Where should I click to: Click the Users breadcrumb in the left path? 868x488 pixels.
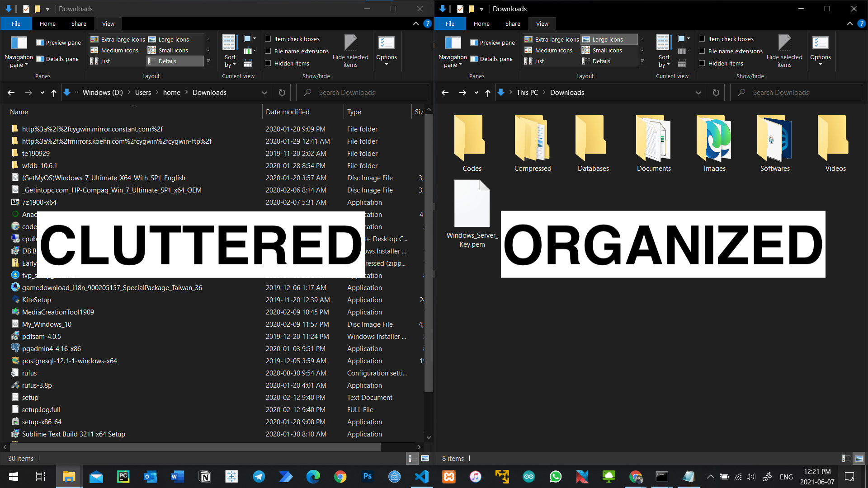pos(143,93)
